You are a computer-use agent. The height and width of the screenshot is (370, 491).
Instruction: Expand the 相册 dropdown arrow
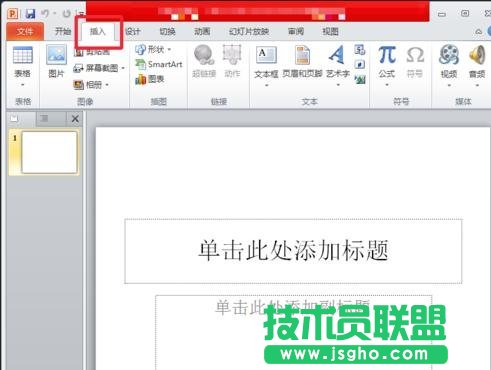coord(107,85)
